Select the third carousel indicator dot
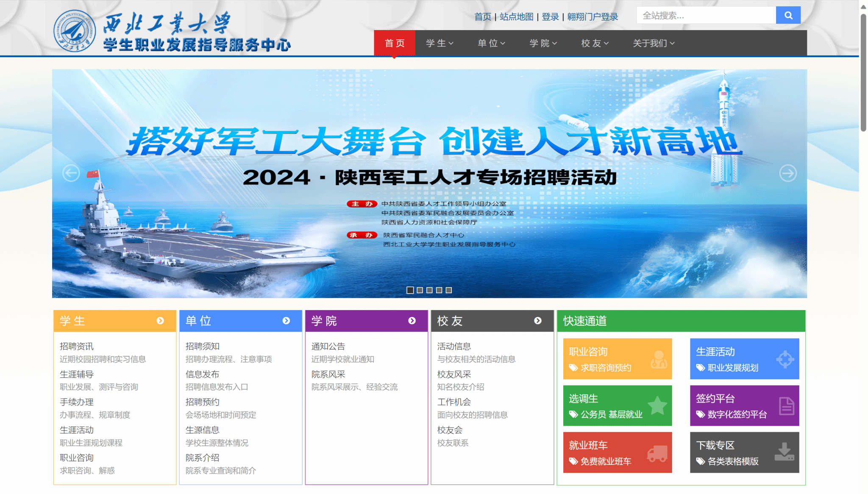The image size is (868, 494). point(429,290)
